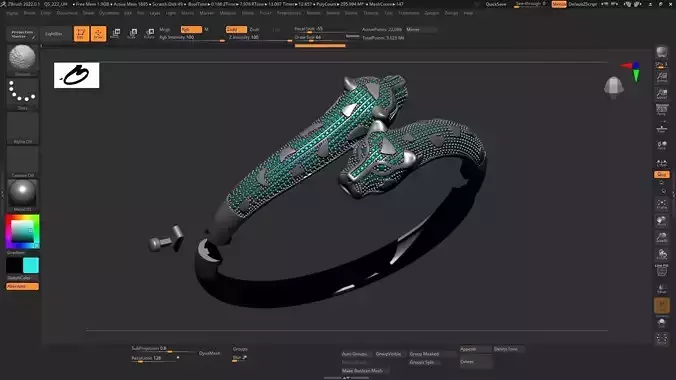This screenshot has height=380, width=676.
Task: Open the material sphere selector
Action: click(22, 195)
